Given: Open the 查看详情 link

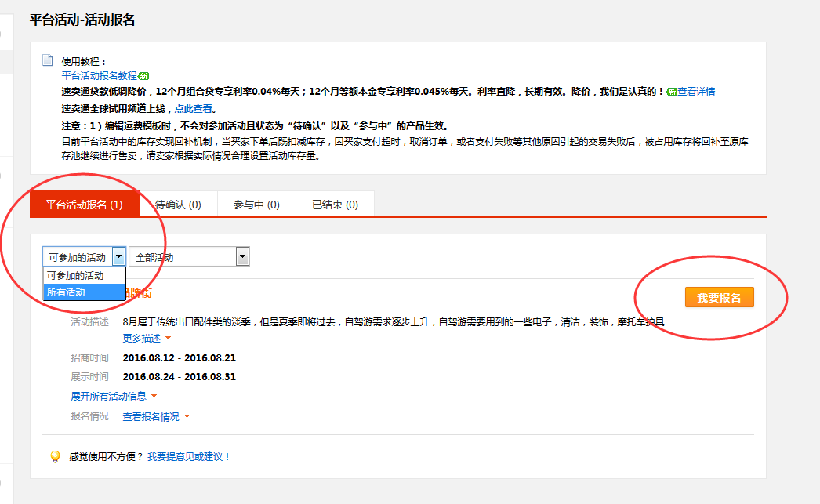Looking at the screenshot, I should pos(696,92).
